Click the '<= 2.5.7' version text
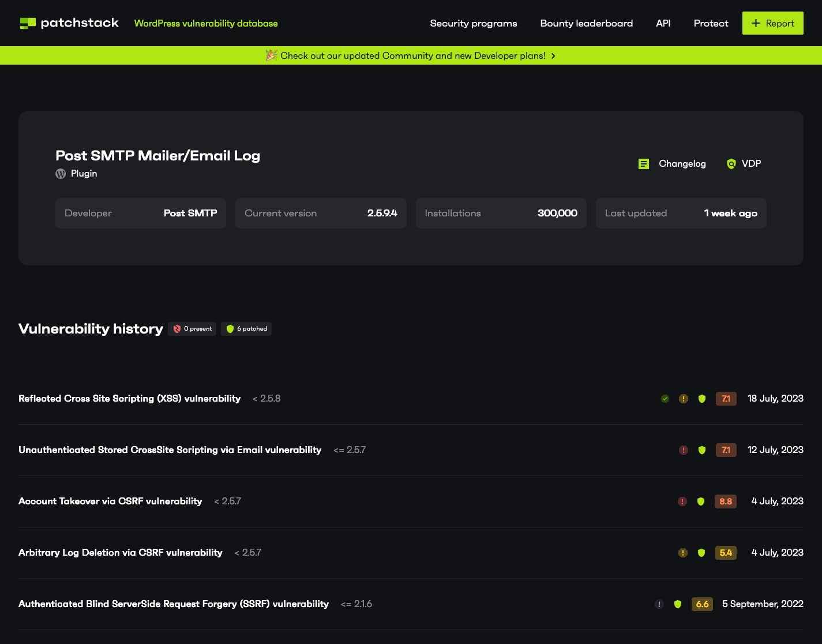This screenshot has width=822, height=644. 350,450
